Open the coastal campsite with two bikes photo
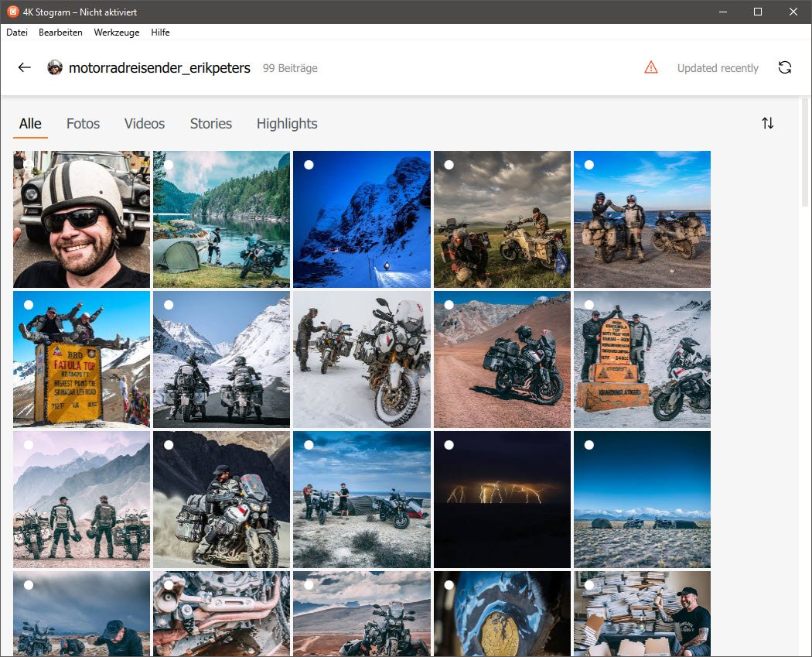 click(x=361, y=499)
